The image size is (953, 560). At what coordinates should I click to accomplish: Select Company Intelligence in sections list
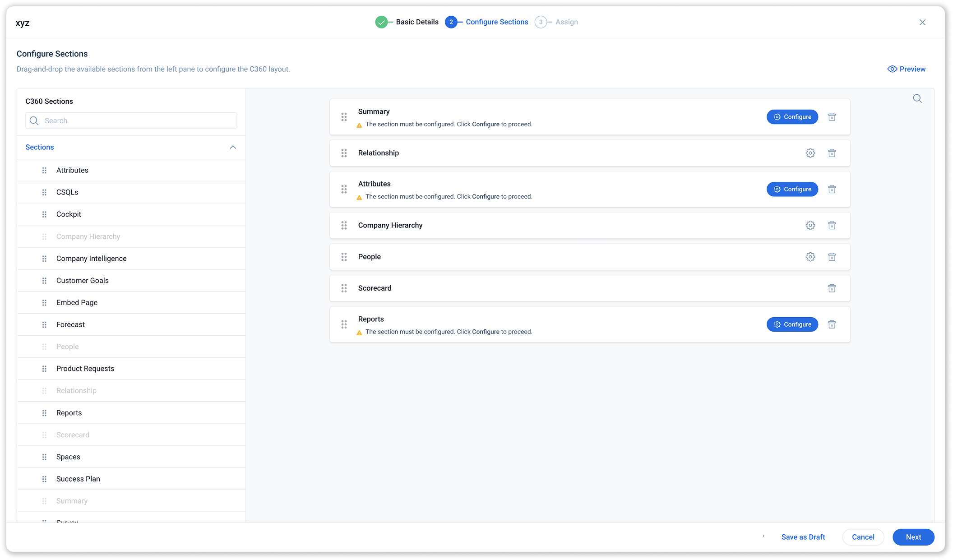tap(131, 259)
